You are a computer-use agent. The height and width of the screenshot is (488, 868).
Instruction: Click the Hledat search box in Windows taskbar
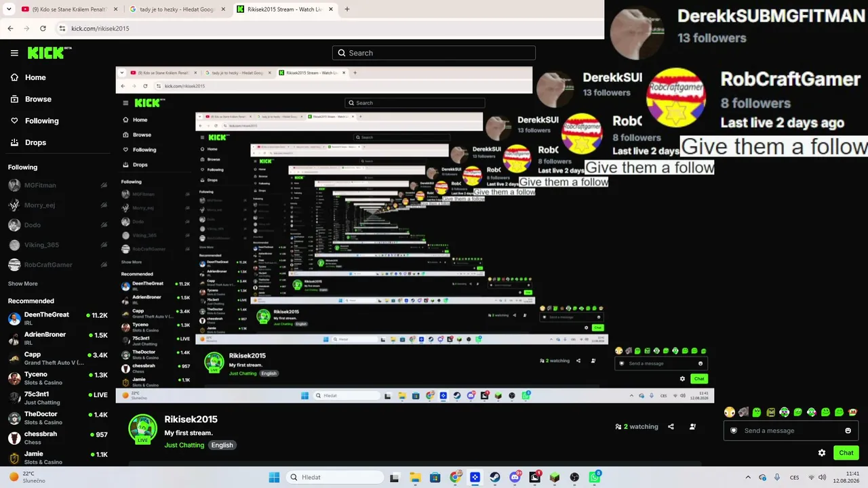(x=334, y=477)
